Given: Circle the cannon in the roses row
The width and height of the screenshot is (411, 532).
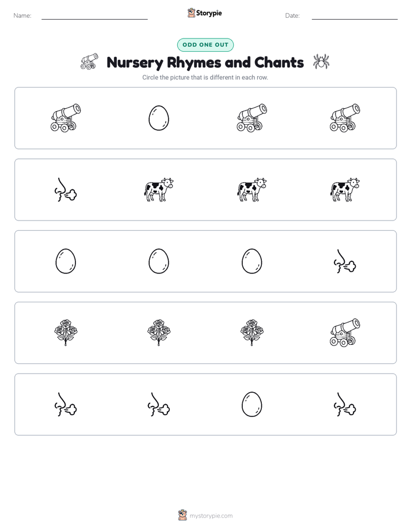Looking at the screenshot, I should point(345,333).
